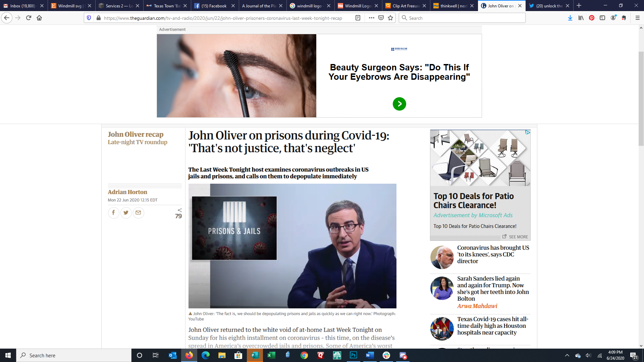Share article by email icon

(138, 213)
